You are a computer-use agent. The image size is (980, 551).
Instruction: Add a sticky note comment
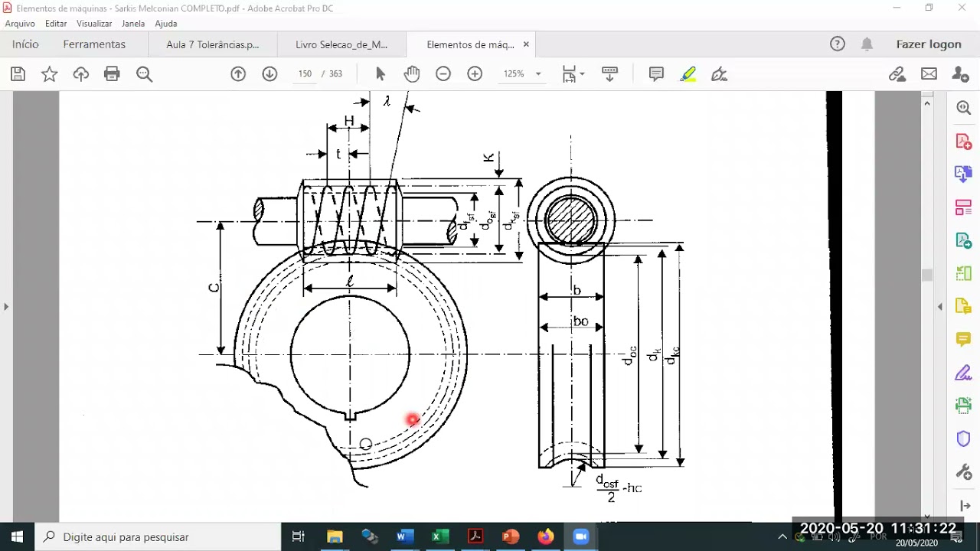point(656,74)
